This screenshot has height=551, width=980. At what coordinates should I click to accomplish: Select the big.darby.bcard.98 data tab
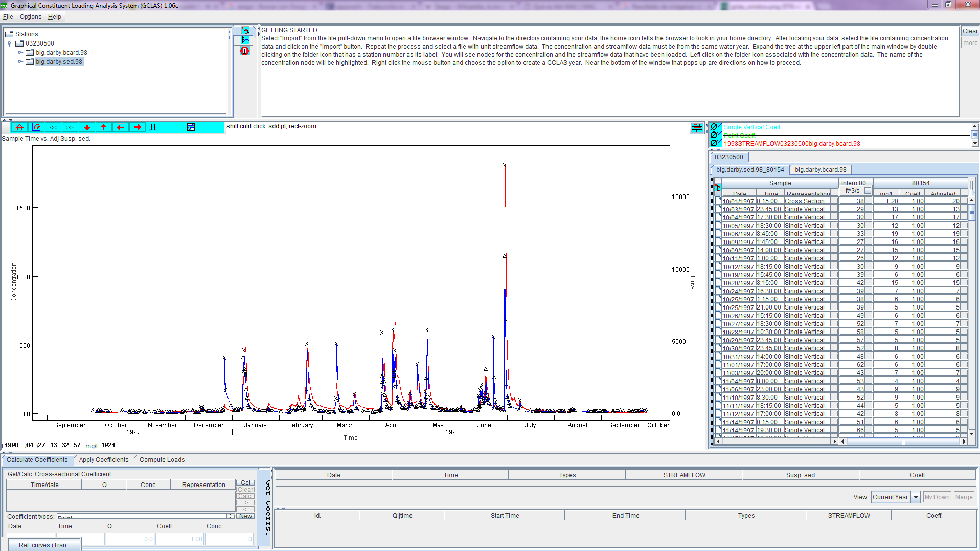coord(821,170)
